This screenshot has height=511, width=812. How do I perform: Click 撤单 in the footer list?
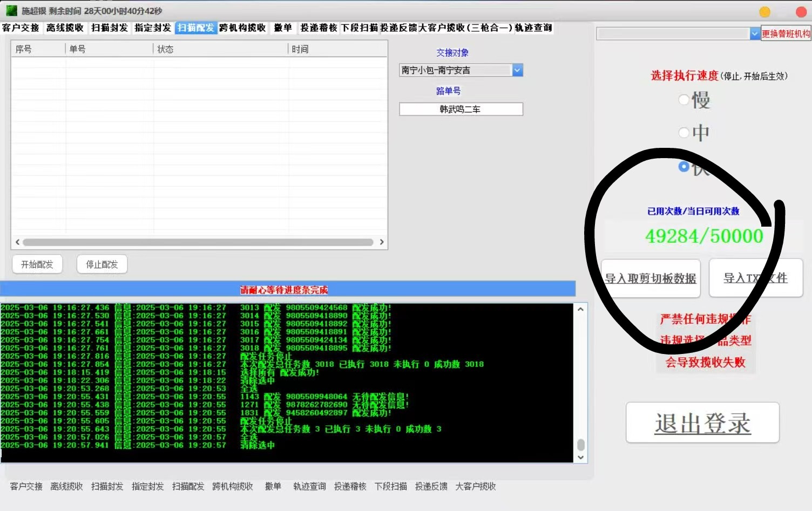[273, 486]
